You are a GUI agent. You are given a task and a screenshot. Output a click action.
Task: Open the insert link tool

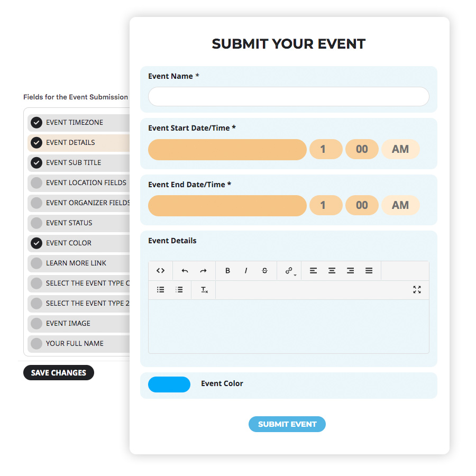(x=289, y=270)
